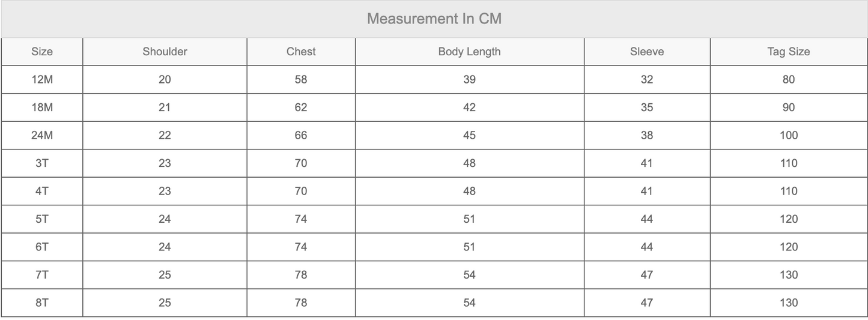Click the Measurement In CM table title
This screenshot has height=320, width=868.
(x=434, y=19)
